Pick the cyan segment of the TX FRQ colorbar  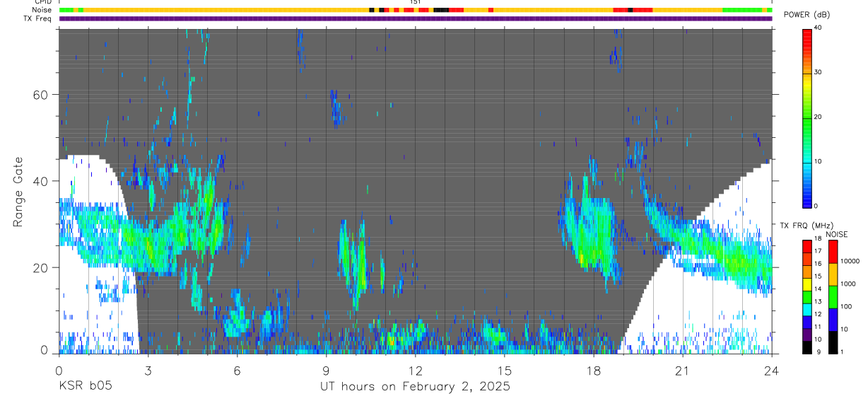(x=807, y=309)
